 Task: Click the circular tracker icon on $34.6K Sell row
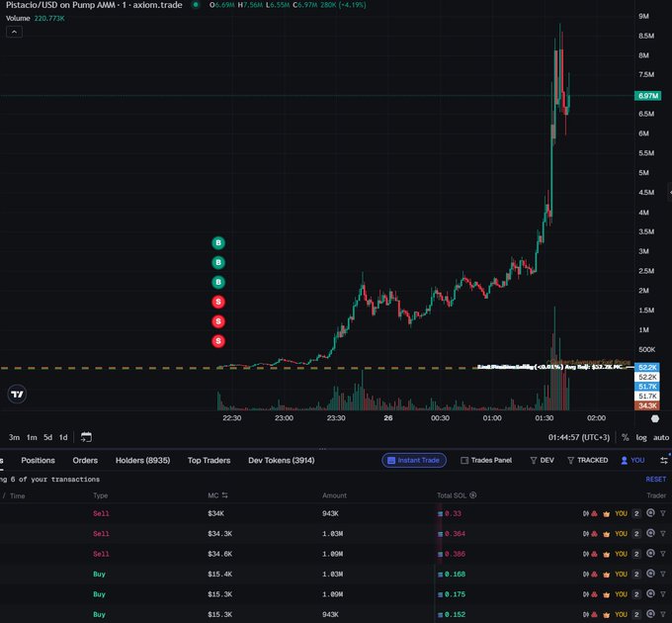650,553
